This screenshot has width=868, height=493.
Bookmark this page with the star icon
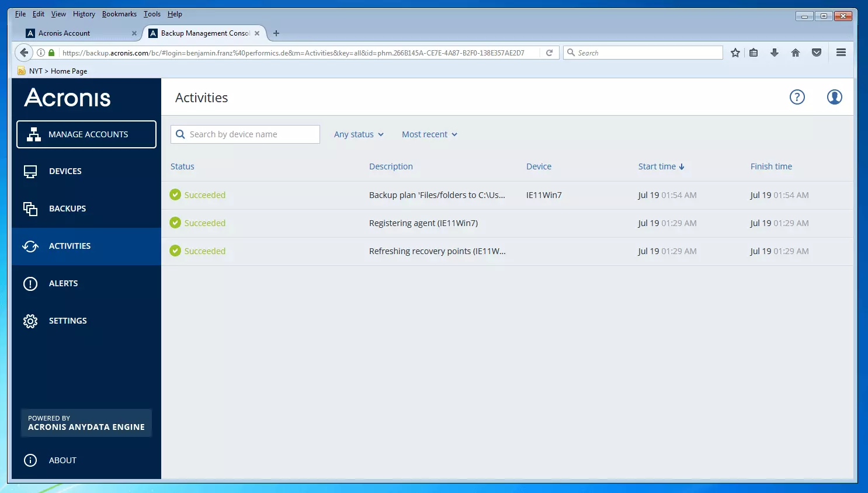[x=735, y=53]
